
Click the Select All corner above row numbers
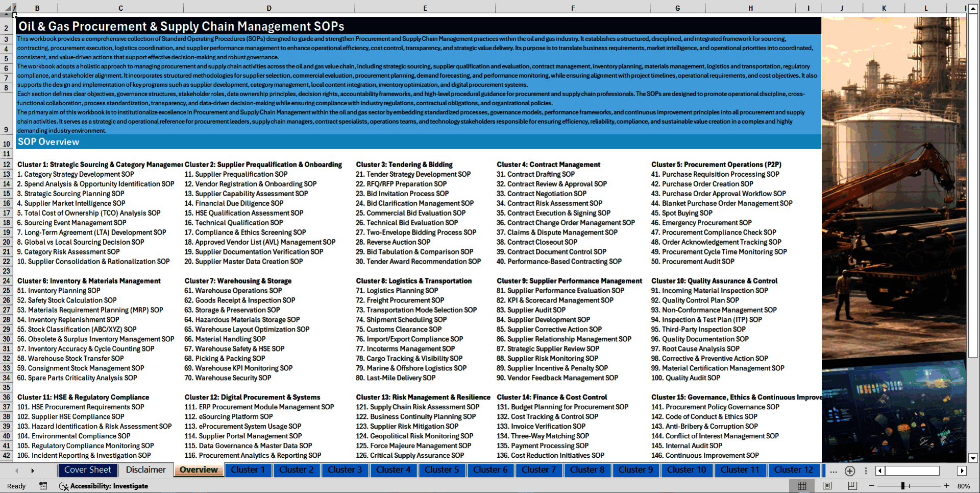click(x=7, y=8)
